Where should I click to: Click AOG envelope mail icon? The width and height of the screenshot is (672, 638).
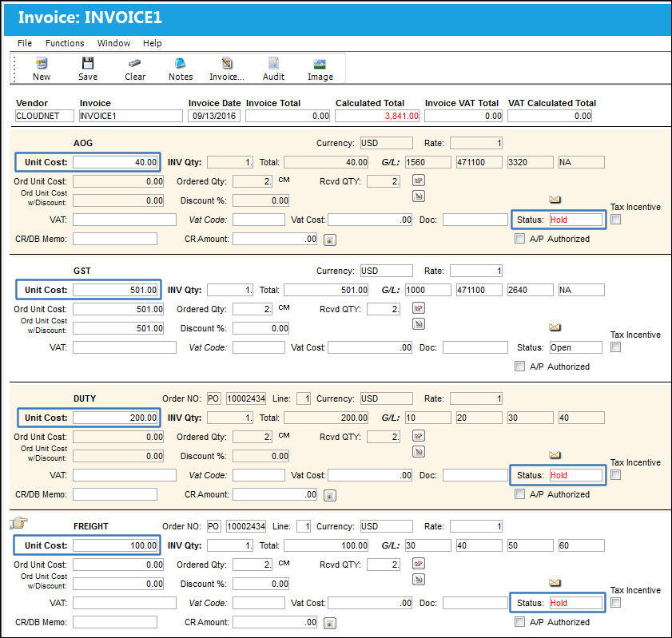point(555,199)
